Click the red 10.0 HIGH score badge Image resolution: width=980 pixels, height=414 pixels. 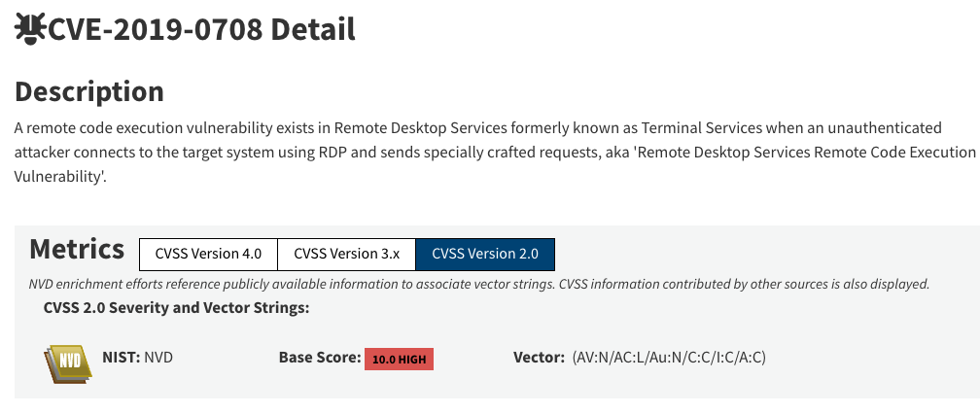tap(399, 359)
